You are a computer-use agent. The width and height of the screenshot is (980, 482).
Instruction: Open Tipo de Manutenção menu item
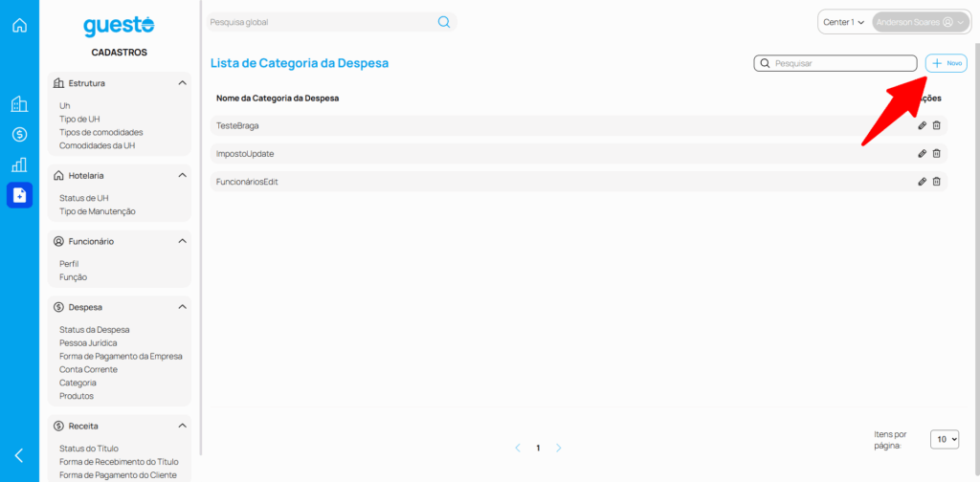click(98, 211)
